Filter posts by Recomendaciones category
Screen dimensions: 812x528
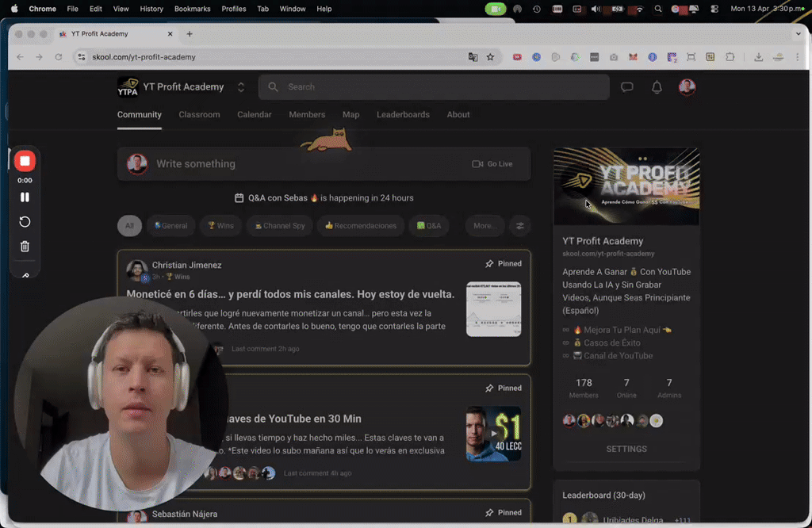coord(361,226)
